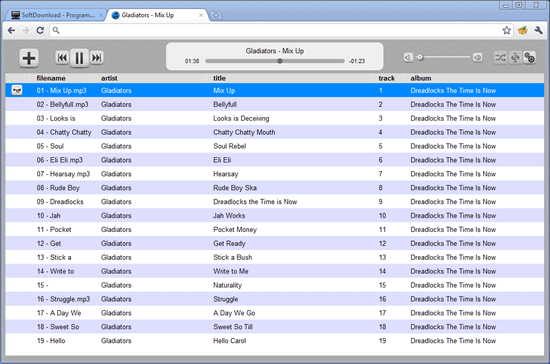The image size is (550, 364).
Task: Click track number 19 cell
Action: (x=382, y=341)
